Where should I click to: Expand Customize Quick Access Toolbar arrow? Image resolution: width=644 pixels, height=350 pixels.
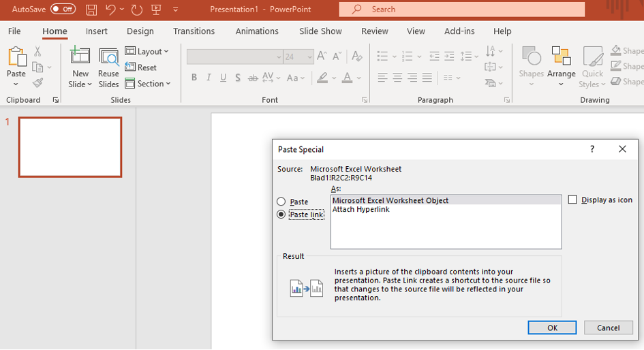tap(175, 10)
